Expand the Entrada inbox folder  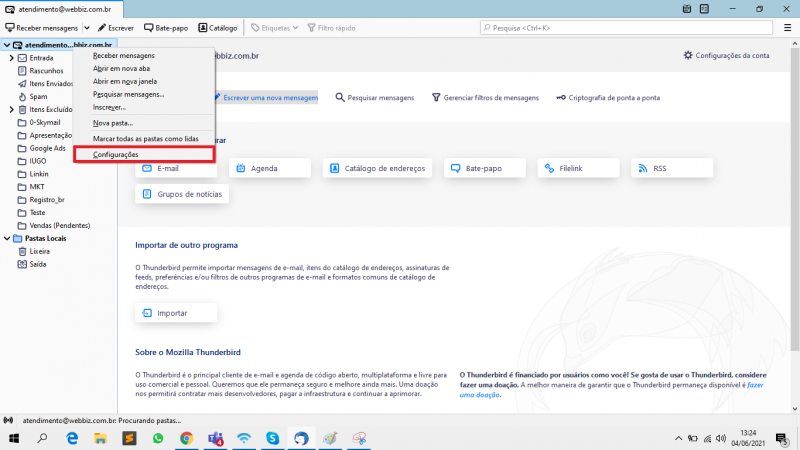[10, 59]
